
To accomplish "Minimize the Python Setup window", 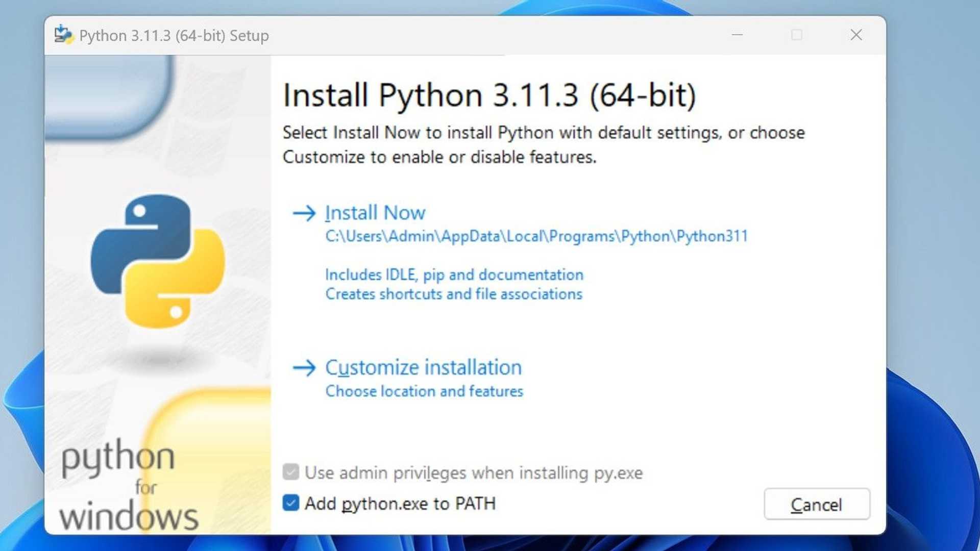I will 737,35.
